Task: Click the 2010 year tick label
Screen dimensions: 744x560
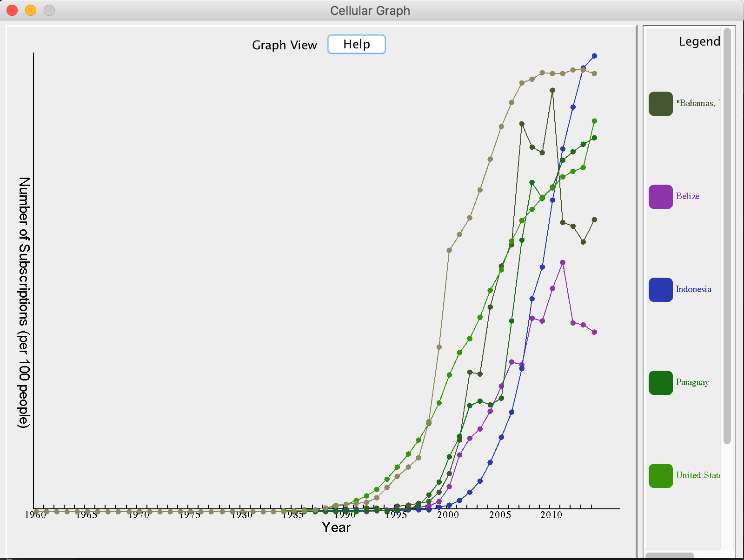Action: click(551, 515)
